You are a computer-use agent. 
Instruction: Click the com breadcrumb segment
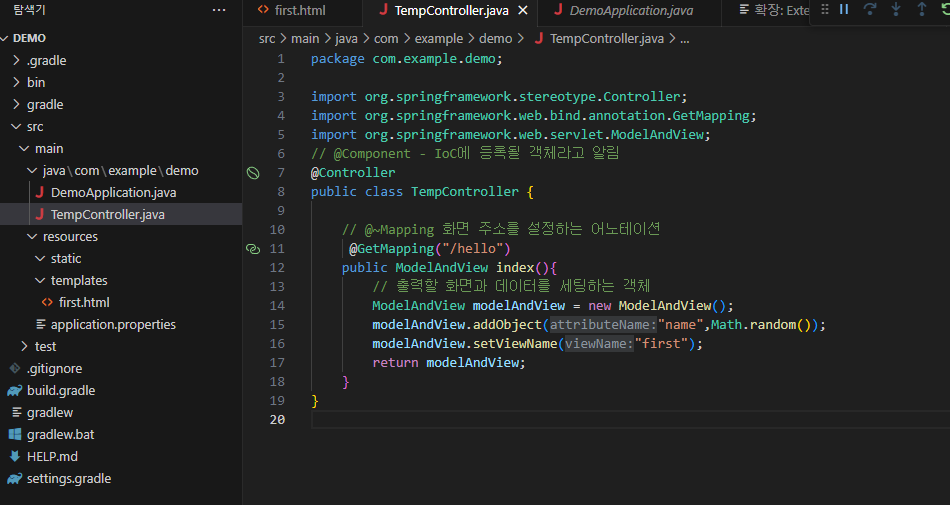tap(386, 39)
